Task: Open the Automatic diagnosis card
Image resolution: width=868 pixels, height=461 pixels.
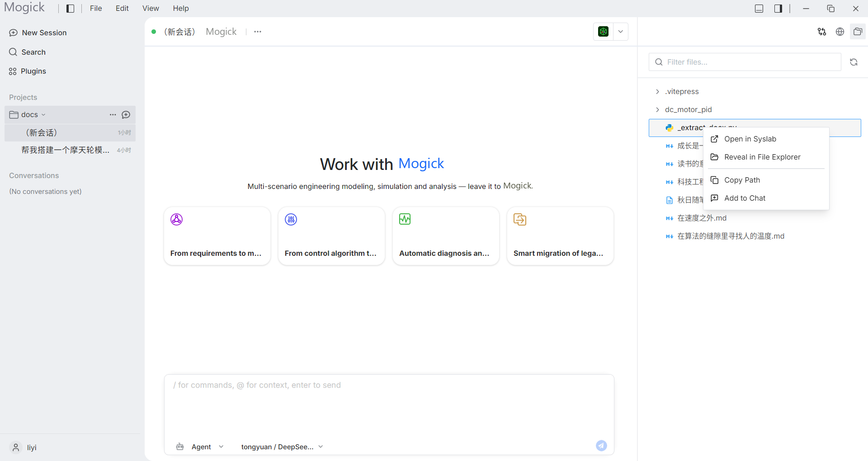Action: point(446,236)
